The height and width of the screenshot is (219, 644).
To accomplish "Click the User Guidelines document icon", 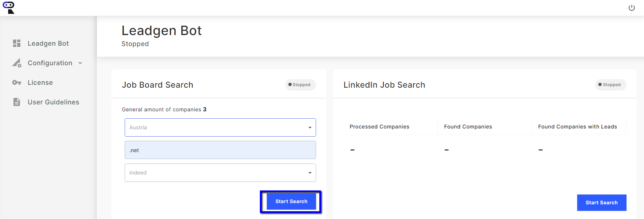I will click(17, 102).
